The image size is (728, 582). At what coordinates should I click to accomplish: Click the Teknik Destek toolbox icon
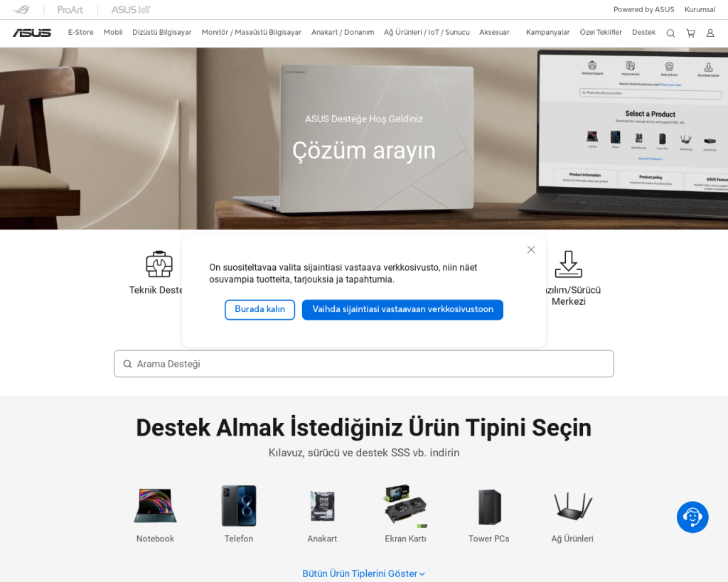[159, 264]
